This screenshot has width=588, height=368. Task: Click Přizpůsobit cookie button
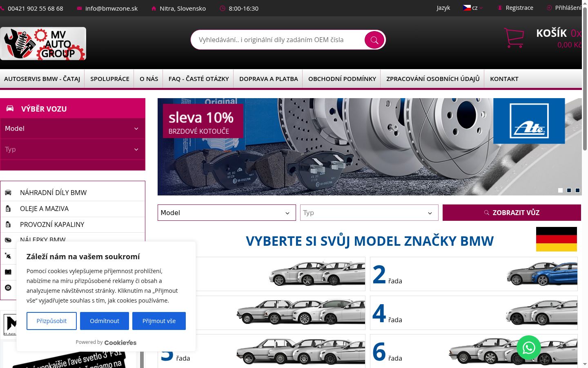(51, 321)
